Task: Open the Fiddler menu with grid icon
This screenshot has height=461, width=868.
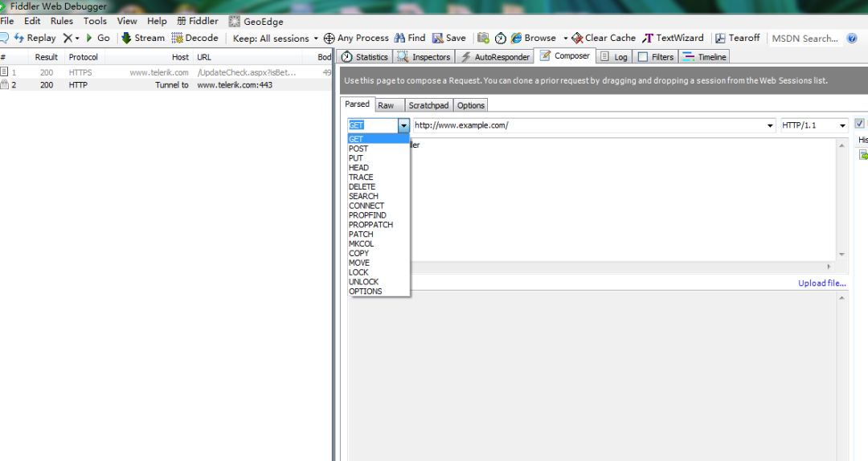Action: point(198,21)
